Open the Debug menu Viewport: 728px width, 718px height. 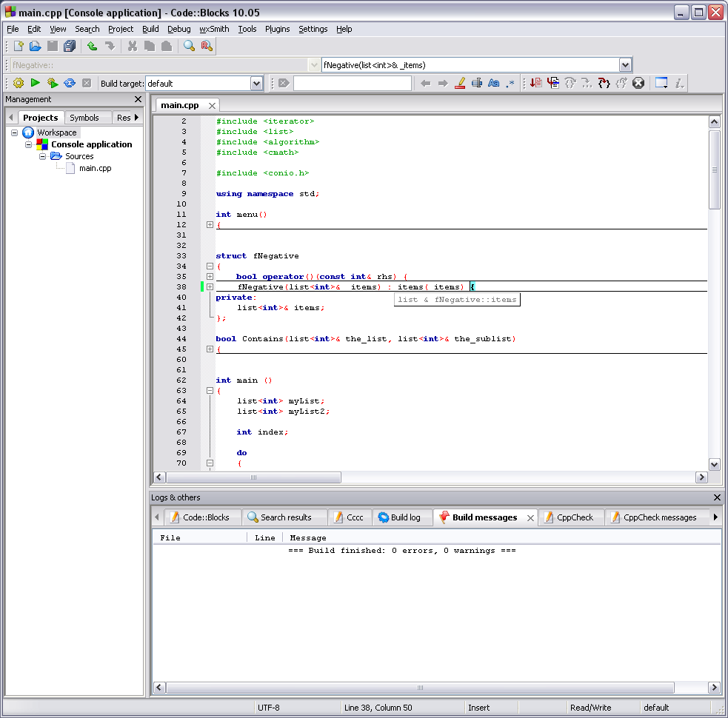[178, 29]
